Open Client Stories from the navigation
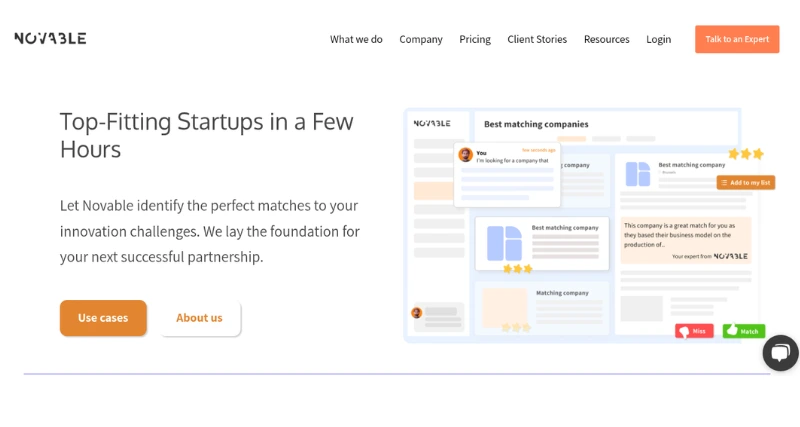The image size is (800, 427). click(x=537, y=39)
